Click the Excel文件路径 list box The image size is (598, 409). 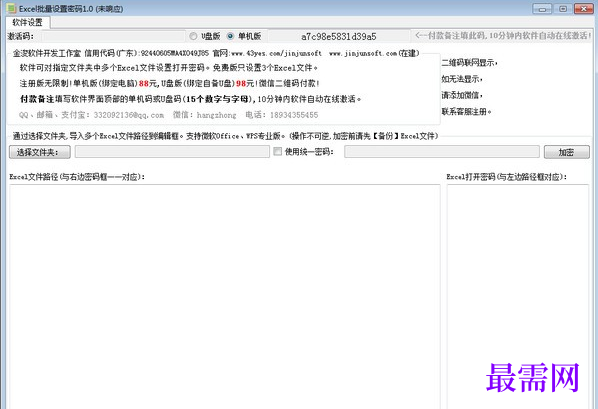click(x=225, y=296)
